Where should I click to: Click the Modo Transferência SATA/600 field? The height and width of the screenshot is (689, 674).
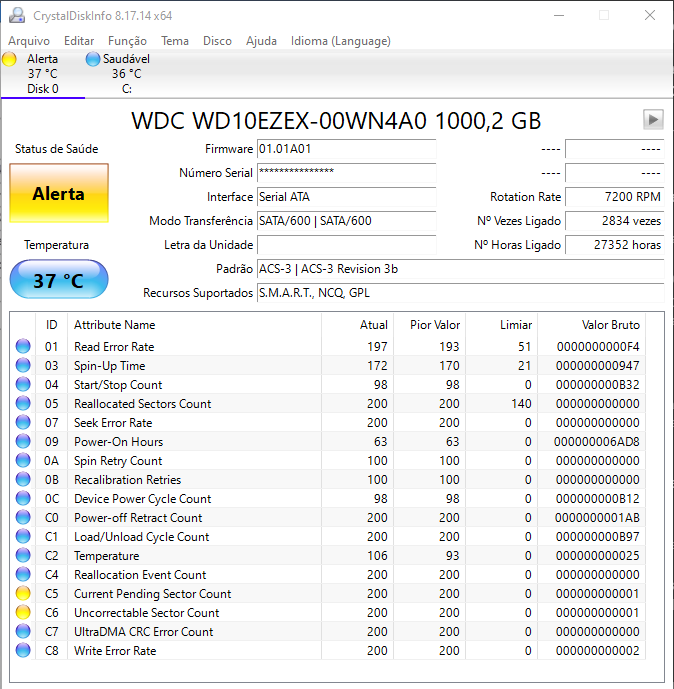347,221
